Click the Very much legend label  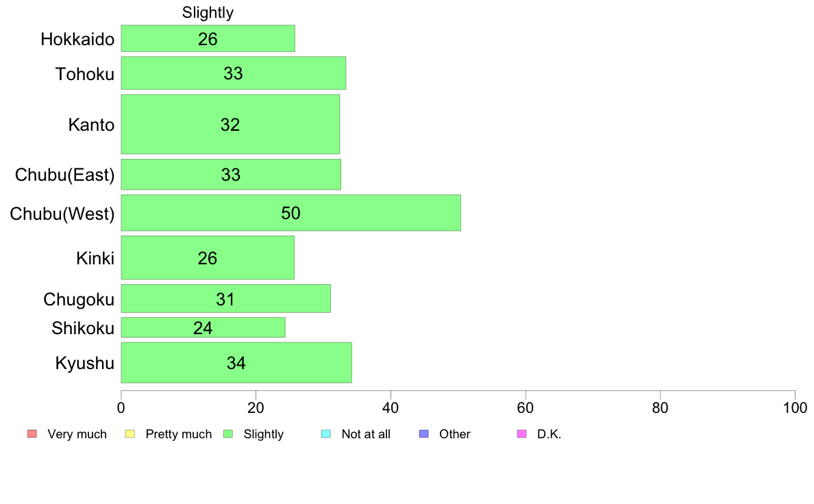pos(77,434)
